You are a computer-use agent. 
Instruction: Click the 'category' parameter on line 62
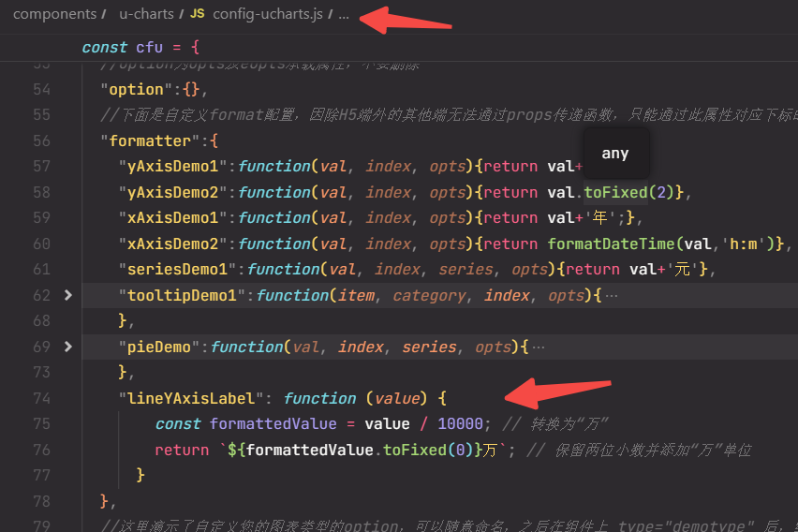coord(429,295)
